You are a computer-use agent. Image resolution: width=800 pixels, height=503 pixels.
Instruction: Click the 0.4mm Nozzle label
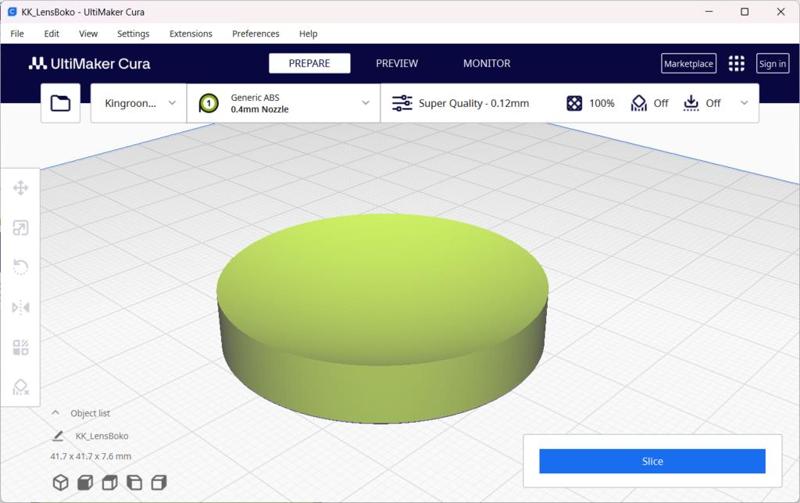259,109
